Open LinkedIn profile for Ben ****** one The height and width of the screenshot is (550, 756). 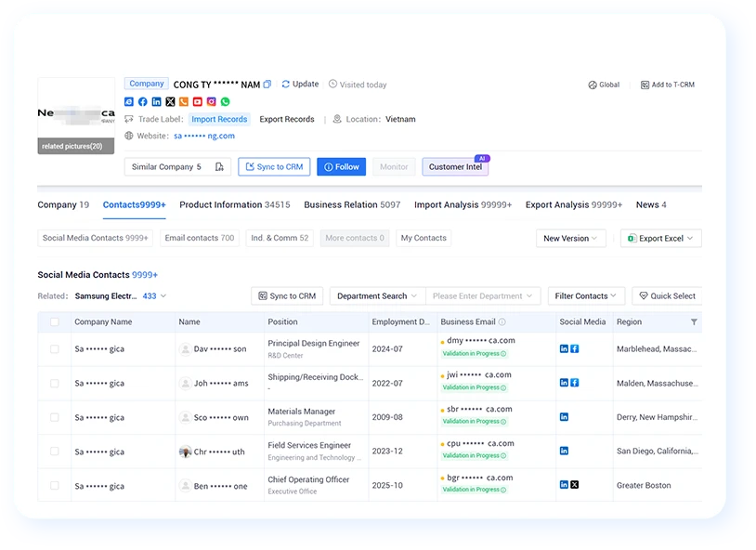tap(564, 485)
